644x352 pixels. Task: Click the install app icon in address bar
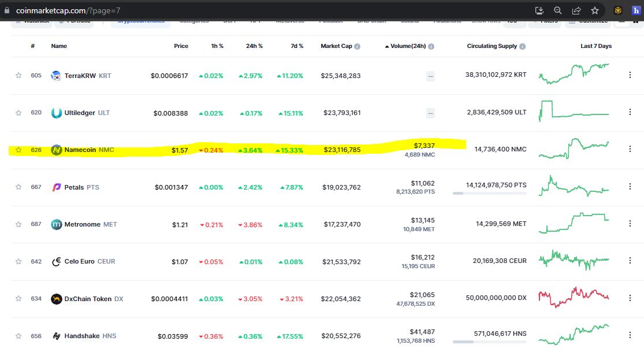point(539,10)
